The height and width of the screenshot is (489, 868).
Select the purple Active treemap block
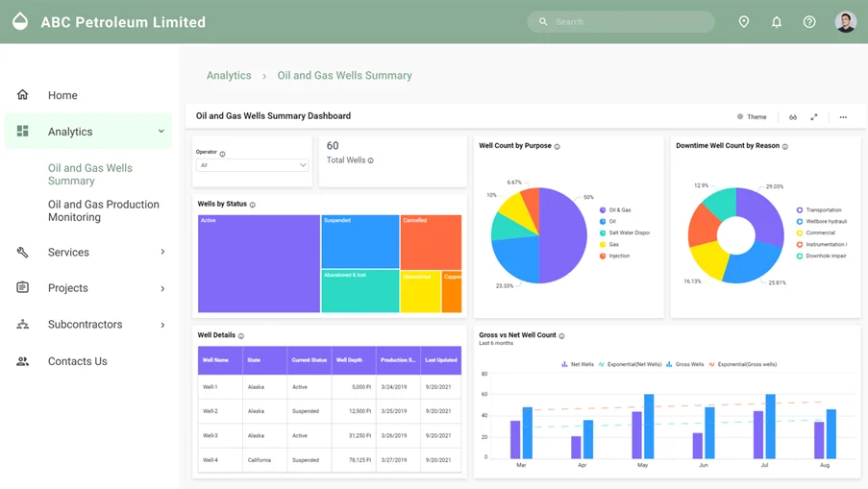(259, 264)
